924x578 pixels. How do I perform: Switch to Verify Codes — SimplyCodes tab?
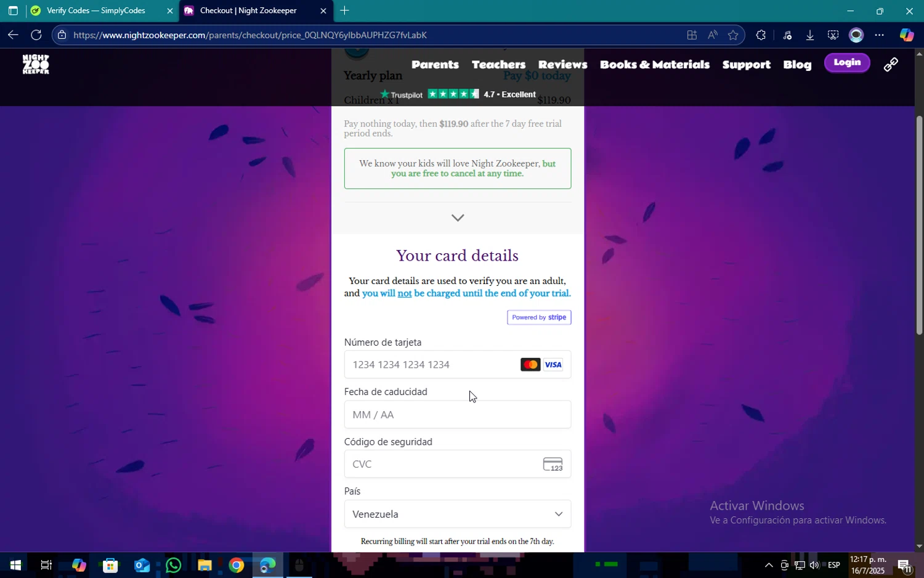(x=95, y=10)
